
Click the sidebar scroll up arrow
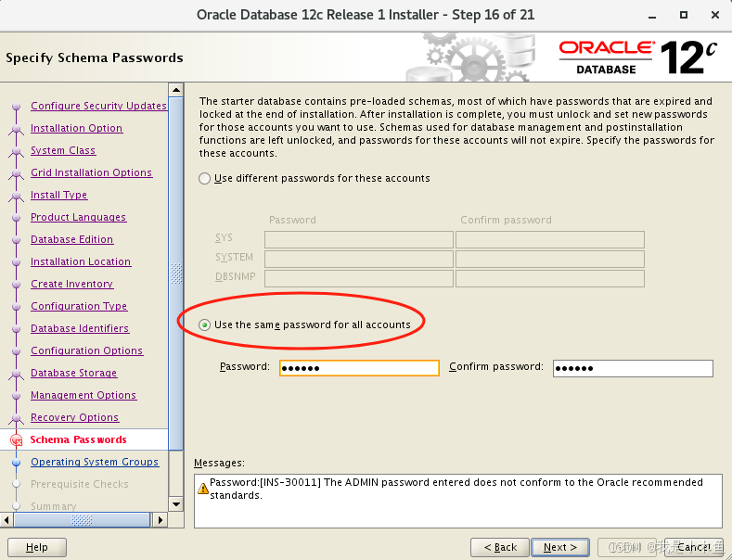click(x=176, y=90)
